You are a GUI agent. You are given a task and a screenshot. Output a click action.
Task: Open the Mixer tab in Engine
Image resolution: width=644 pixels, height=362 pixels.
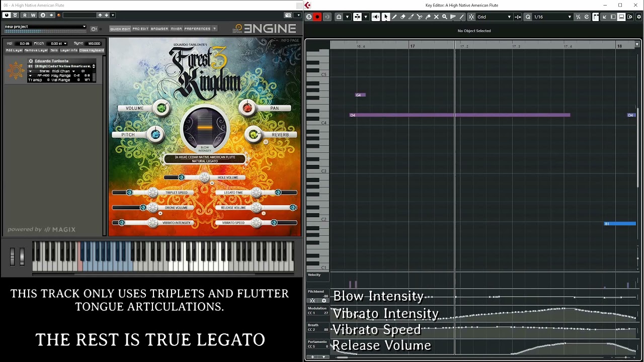176,29
